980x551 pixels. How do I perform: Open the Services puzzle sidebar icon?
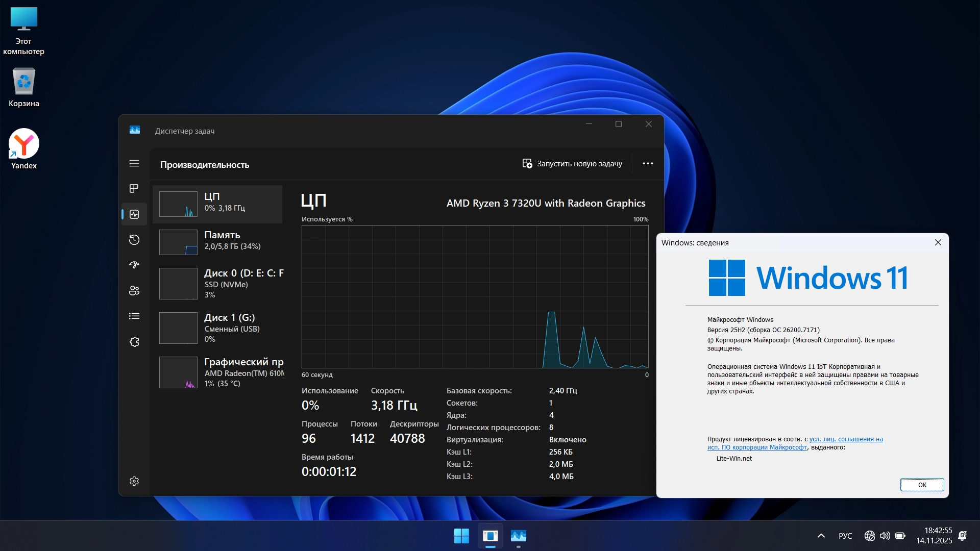click(134, 342)
